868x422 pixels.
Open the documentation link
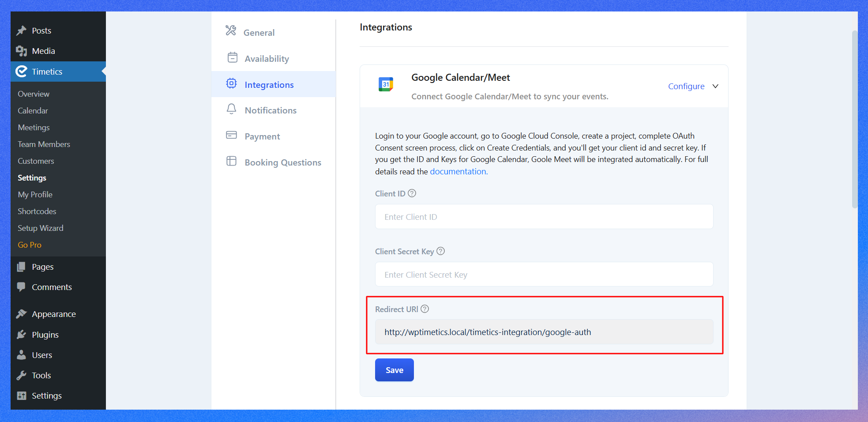pyautogui.click(x=458, y=171)
